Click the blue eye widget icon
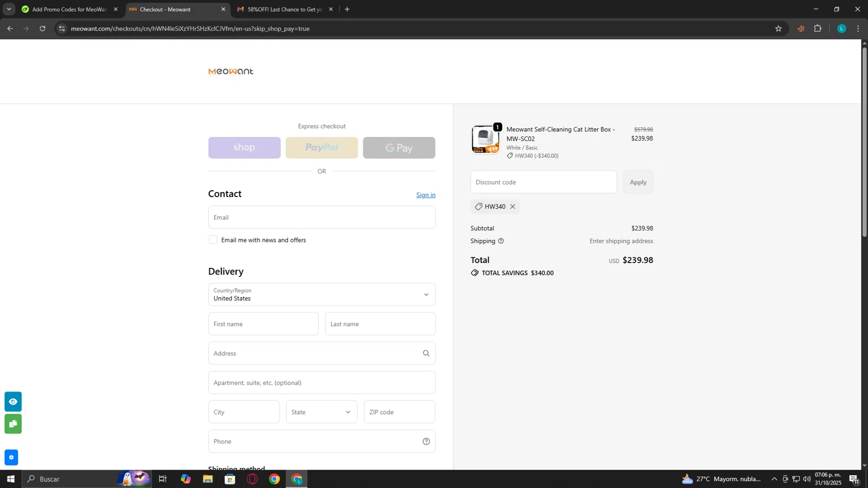Viewport: 868px width, 488px height. pyautogui.click(x=13, y=401)
